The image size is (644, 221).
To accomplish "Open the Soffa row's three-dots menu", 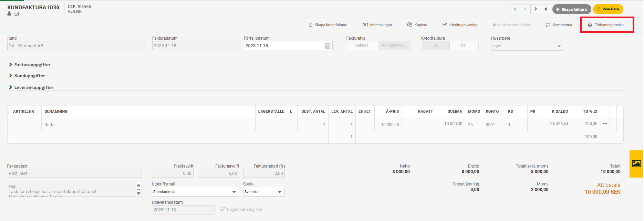I will (605, 124).
